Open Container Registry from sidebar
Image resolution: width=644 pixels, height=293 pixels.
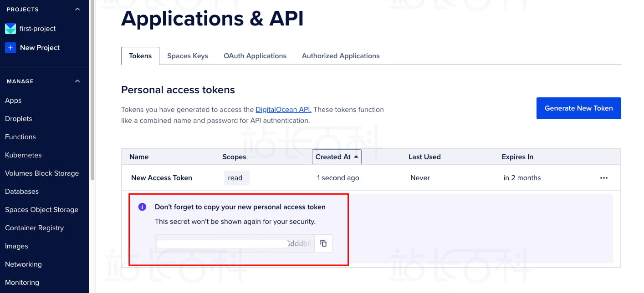click(34, 228)
